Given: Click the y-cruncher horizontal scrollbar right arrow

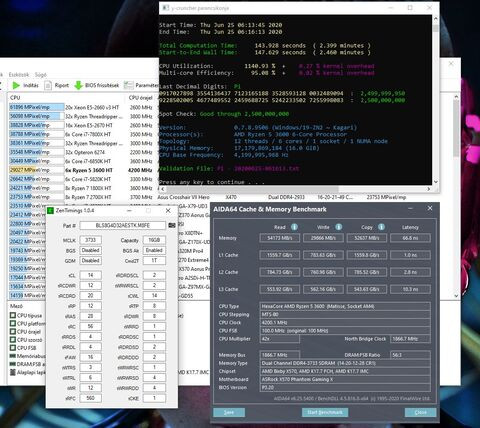Looking at the screenshot, I should tap(429, 189).
